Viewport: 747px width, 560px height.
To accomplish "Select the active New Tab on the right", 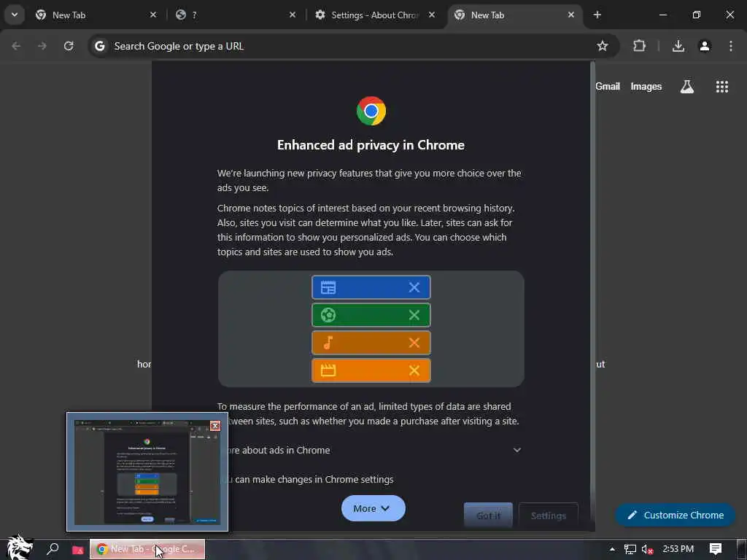I will click(x=514, y=15).
